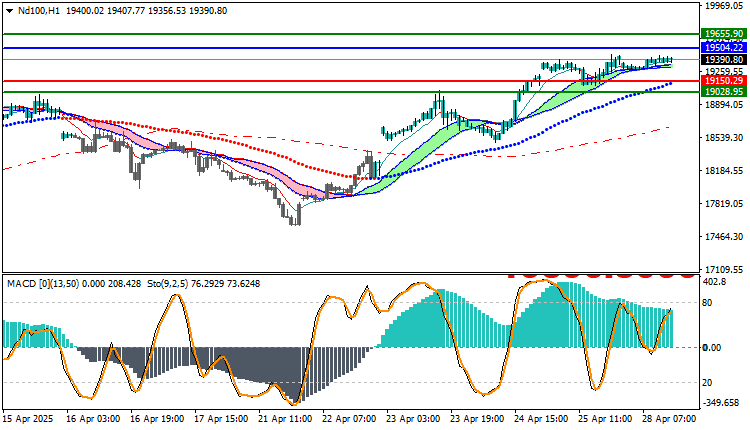Click the 18539.30 price axis value
Image resolution: width=750 pixels, height=430 pixels.
tap(724, 137)
